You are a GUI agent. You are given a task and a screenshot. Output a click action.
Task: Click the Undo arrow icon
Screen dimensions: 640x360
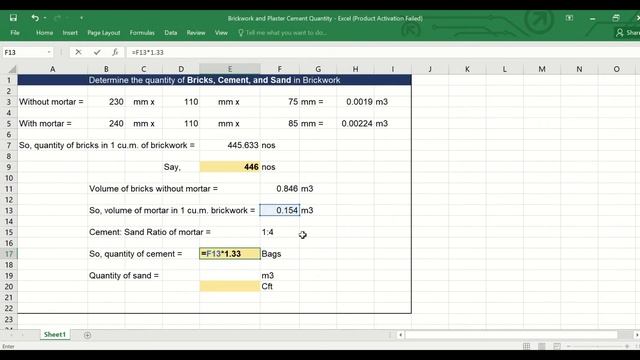tap(35, 18)
